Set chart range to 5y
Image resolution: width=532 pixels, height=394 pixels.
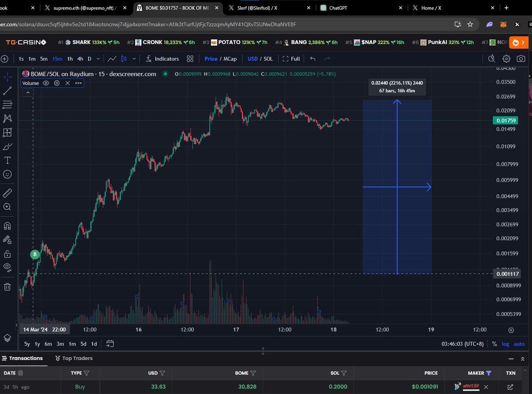(27, 343)
